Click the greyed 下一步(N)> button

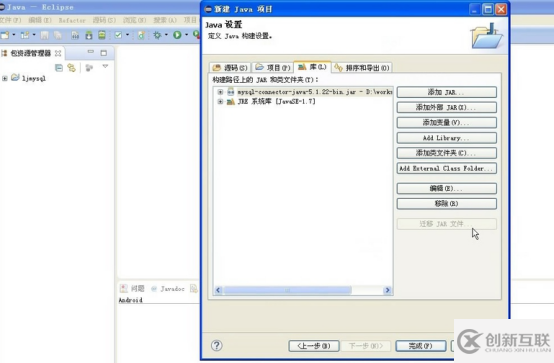pyautogui.click(x=366, y=346)
